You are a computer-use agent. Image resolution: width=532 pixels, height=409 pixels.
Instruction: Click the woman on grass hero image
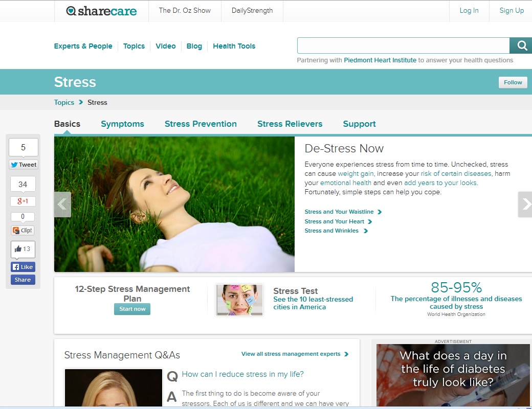[x=174, y=204]
